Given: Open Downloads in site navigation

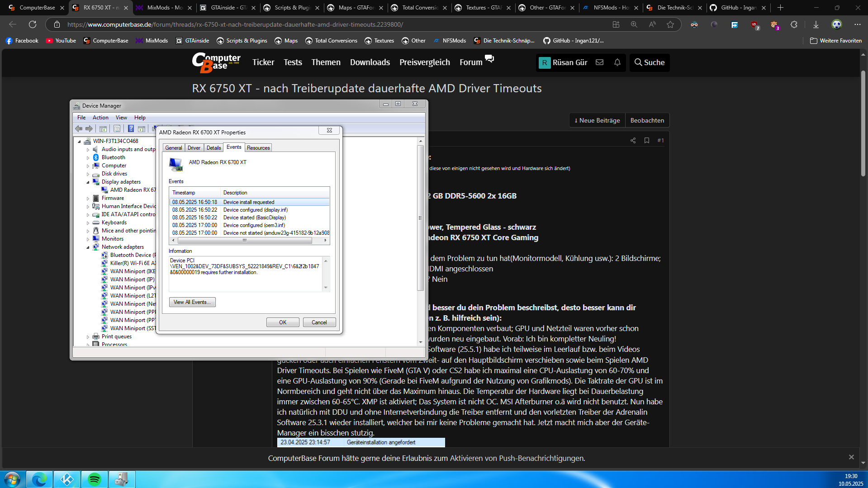Looking at the screenshot, I should click(x=370, y=62).
